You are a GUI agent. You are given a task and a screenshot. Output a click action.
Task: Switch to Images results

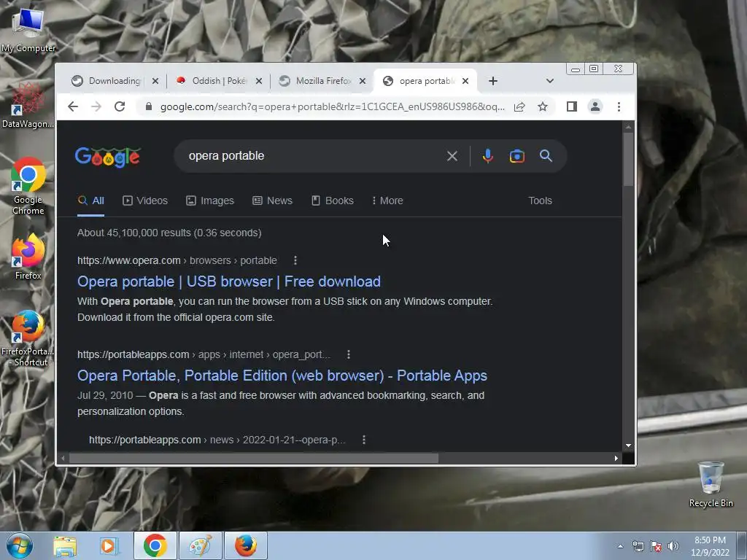tap(210, 201)
